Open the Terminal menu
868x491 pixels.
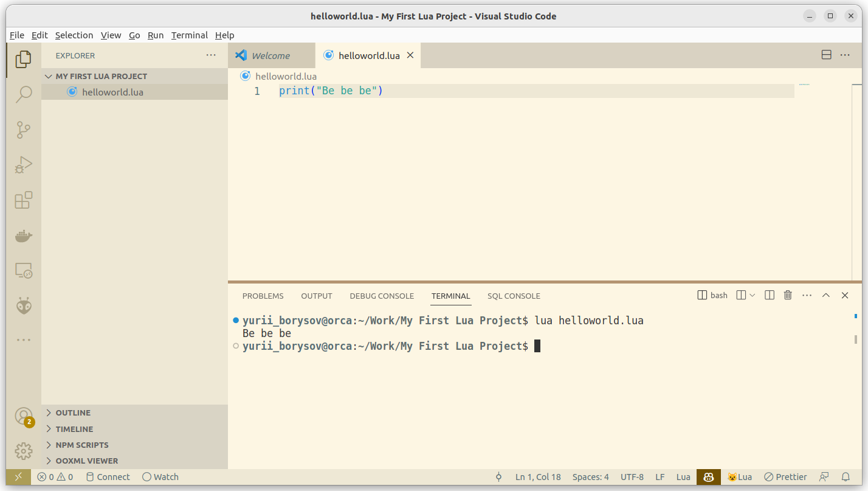[189, 35]
